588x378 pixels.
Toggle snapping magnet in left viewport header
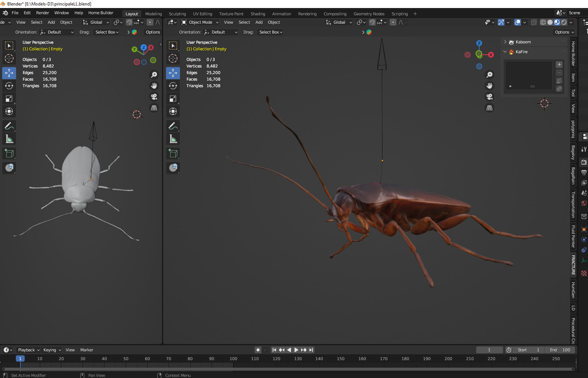coord(129,22)
